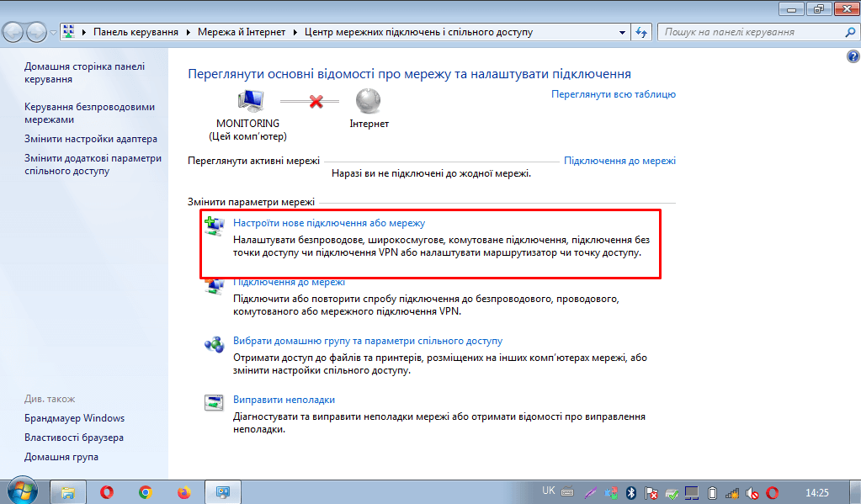
Task: Switch the UK keyboard language indicator
Action: coord(549,490)
